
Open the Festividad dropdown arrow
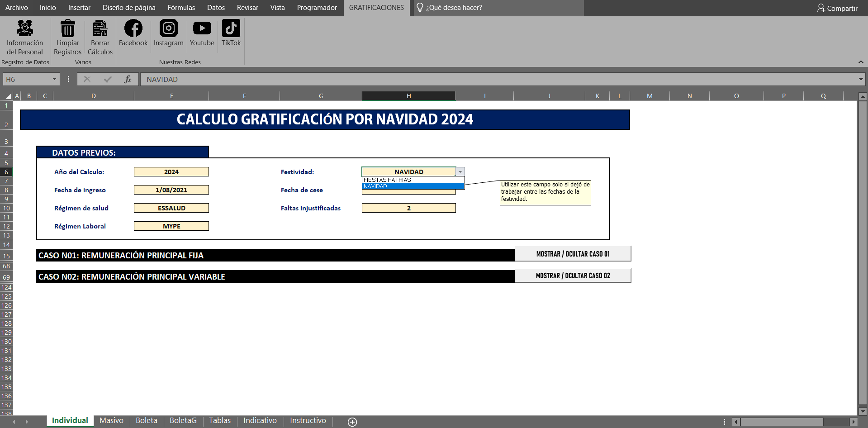(460, 172)
